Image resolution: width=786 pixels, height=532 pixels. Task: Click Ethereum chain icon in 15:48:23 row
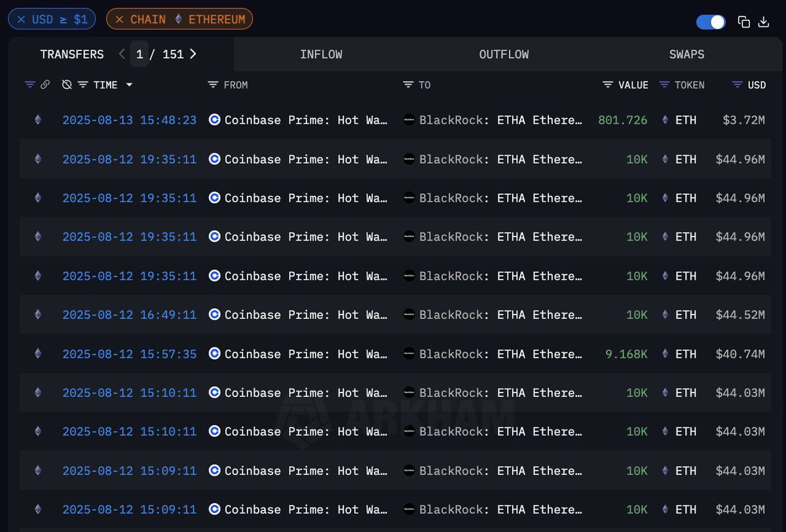coord(37,120)
